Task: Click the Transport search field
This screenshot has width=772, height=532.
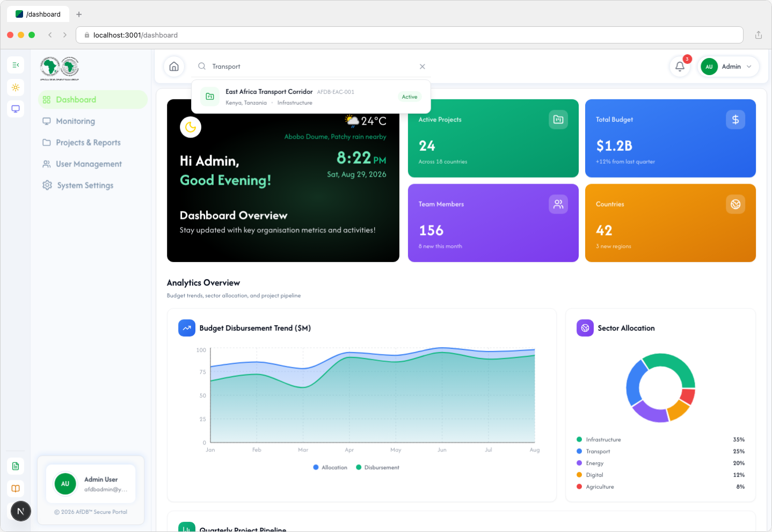Action: point(311,67)
